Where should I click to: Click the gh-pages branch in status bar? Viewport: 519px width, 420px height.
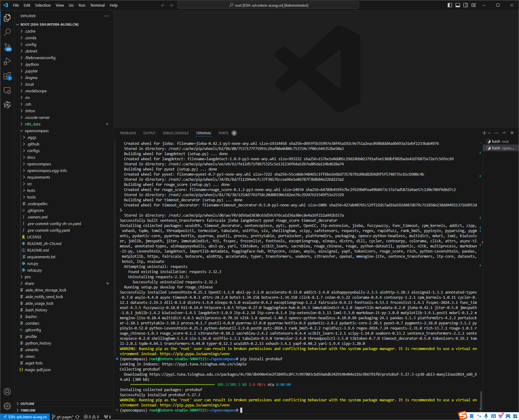click(62, 417)
